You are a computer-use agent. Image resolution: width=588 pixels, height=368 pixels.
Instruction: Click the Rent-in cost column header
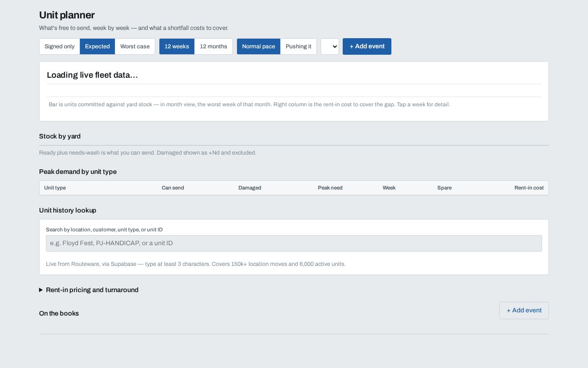[529, 188]
